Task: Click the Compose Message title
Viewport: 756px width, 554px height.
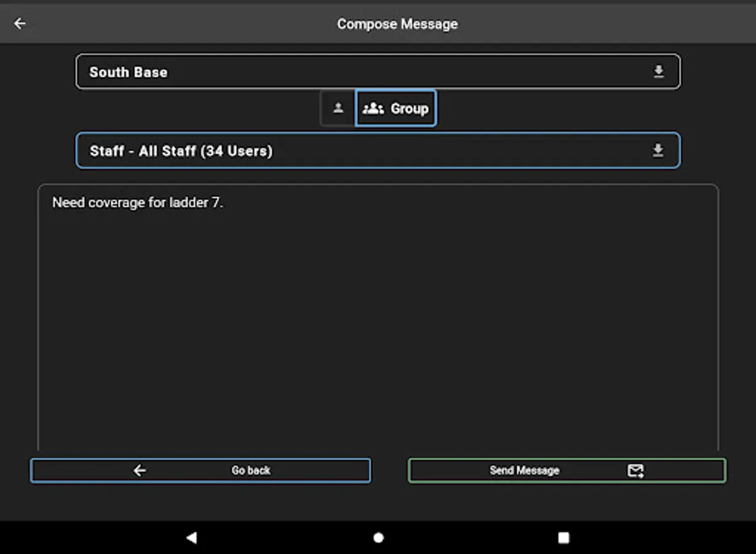Action: pyautogui.click(x=397, y=24)
